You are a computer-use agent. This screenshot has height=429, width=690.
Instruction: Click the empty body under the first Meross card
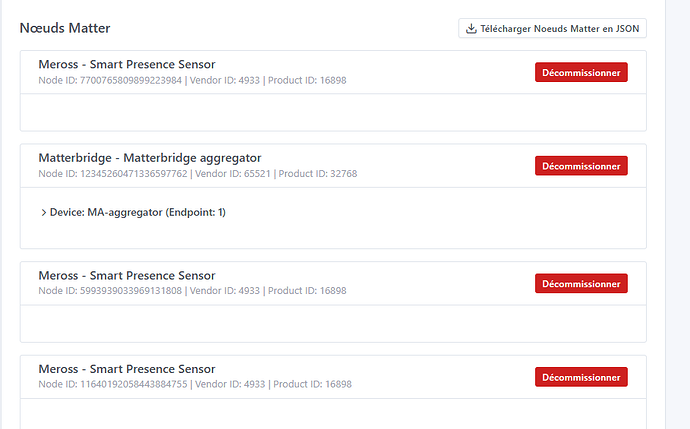tap(332, 112)
